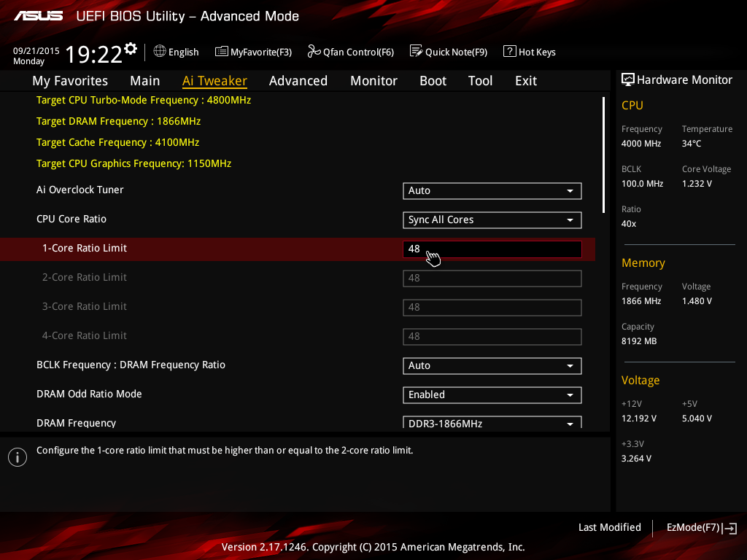
Task: Click the Last Modified button
Action: tap(609, 528)
